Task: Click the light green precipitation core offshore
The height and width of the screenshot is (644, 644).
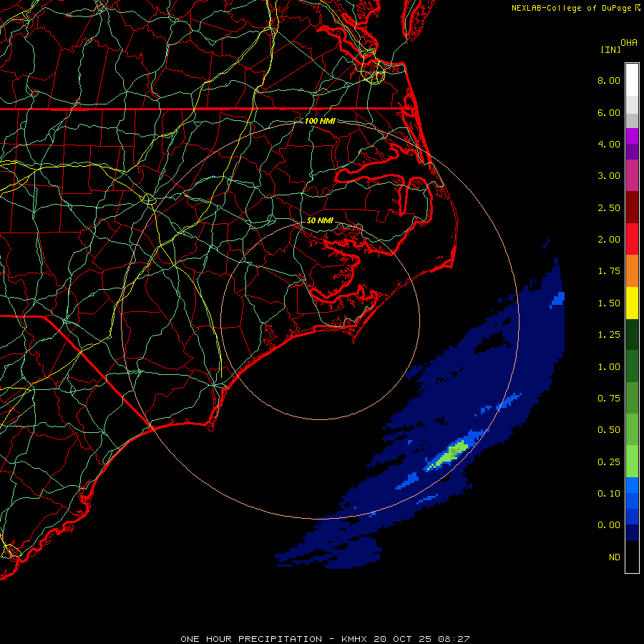Action: pyautogui.click(x=450, y=454)
